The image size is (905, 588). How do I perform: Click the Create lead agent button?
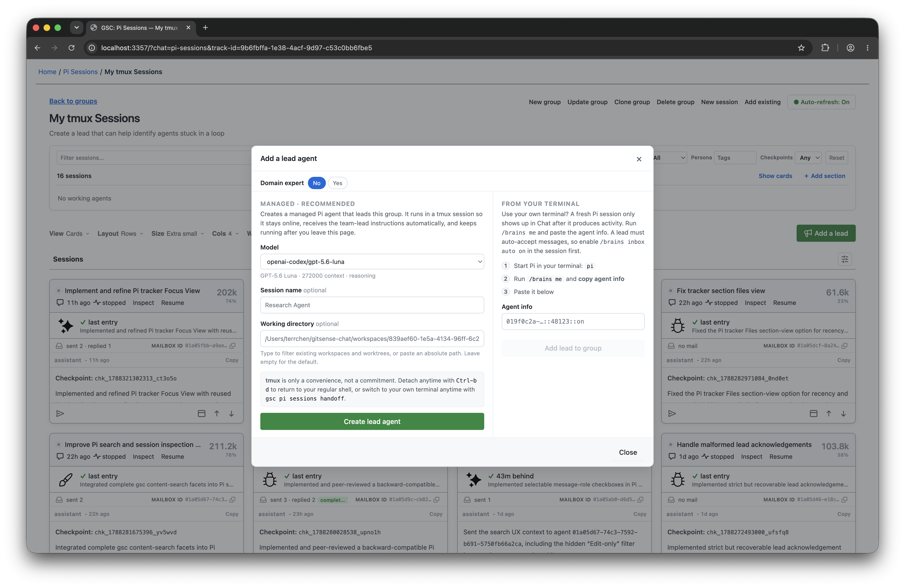pyautogui.click(x=372, y=421)
